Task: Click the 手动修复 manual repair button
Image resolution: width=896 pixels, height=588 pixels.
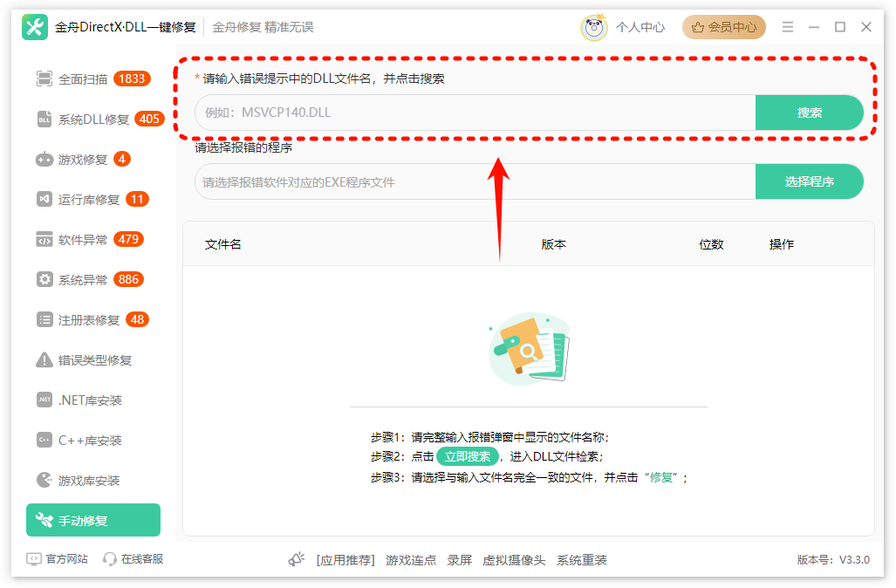Action: click(x=93, y=520)
